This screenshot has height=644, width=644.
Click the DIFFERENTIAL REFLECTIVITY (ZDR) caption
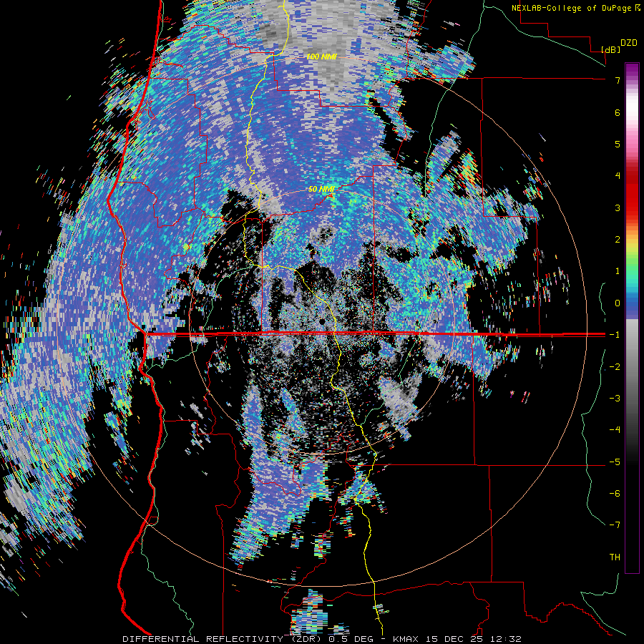[x=223, y=639]
